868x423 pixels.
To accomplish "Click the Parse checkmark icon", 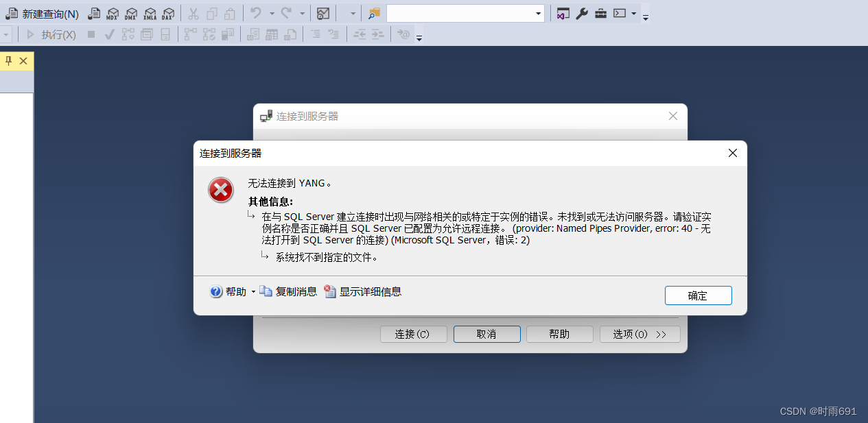I will [x=109, y=34].
